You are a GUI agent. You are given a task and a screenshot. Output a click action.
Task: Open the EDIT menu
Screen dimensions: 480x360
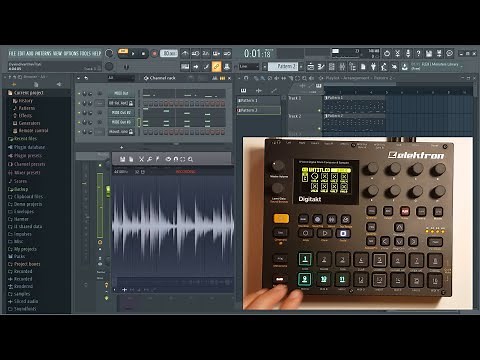pyautogui.click(x=21, y=53)
